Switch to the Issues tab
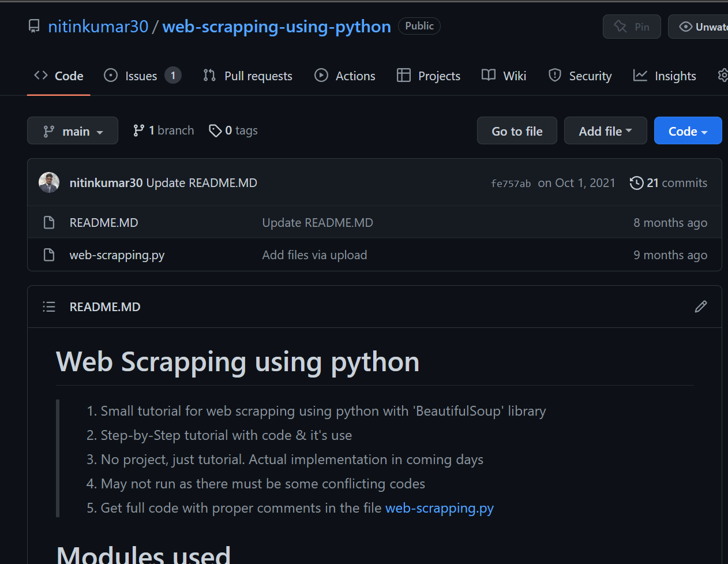The image size is (728, 564). [x=142, y=76]
